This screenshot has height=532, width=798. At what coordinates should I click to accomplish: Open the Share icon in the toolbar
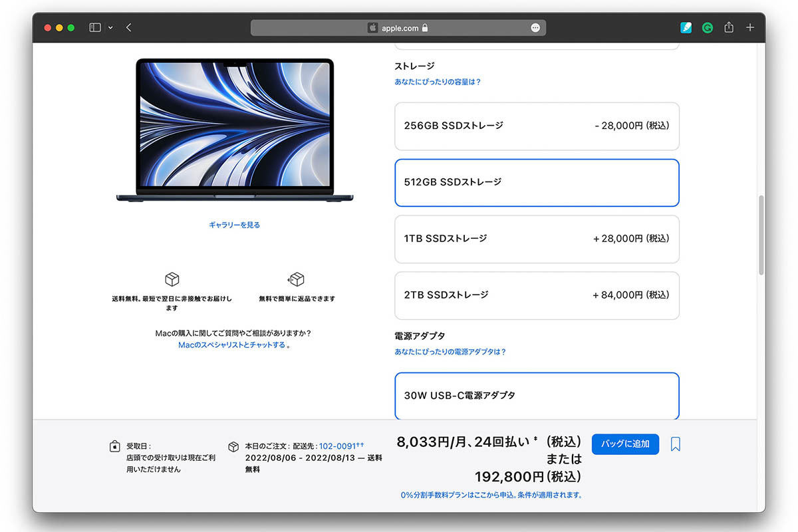coord(729,27)
